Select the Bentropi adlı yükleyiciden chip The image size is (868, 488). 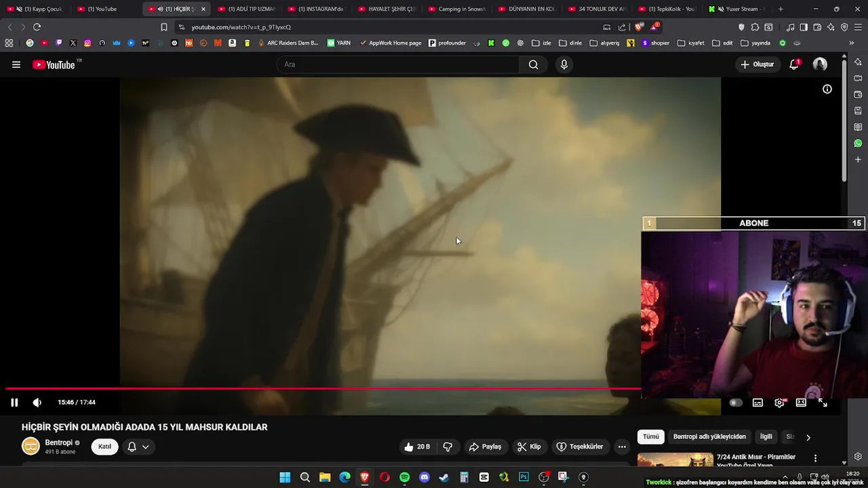[x=709, y=437]
